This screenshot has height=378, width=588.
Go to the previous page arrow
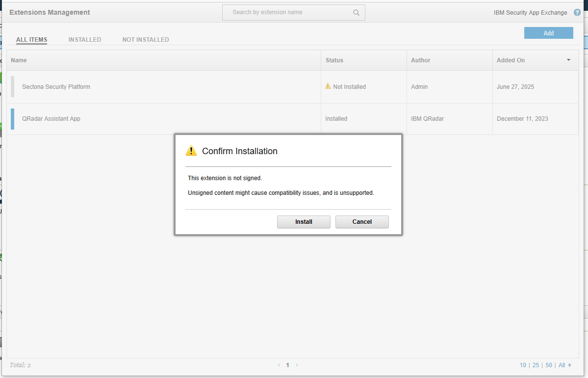point(279,365)
